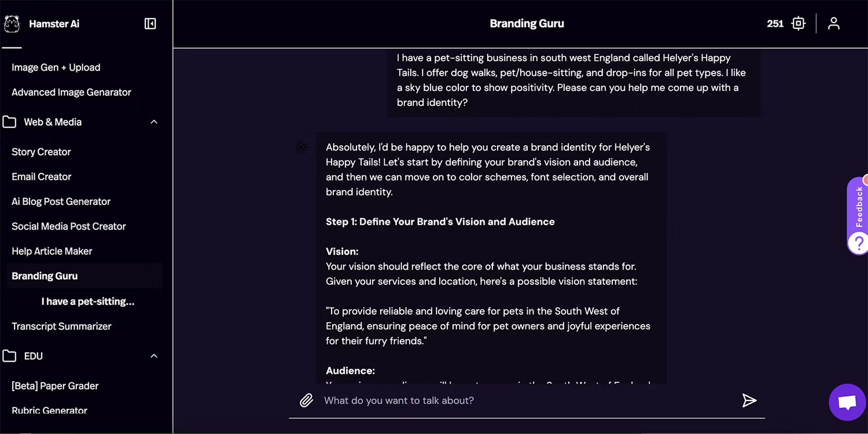Click the Hamster Ai logo icon
This screenshot has height=434, width=868.
12,24
